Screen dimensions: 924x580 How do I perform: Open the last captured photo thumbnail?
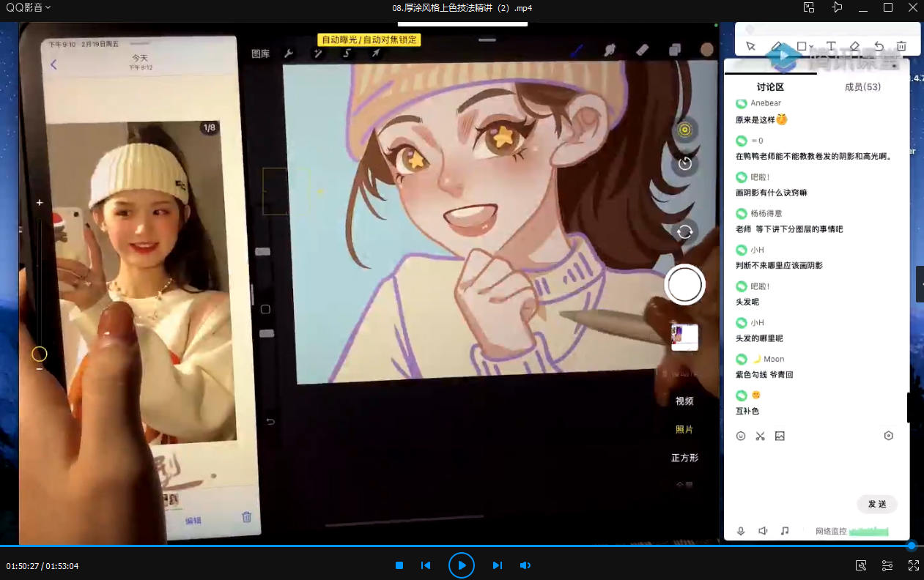[684, 337]
